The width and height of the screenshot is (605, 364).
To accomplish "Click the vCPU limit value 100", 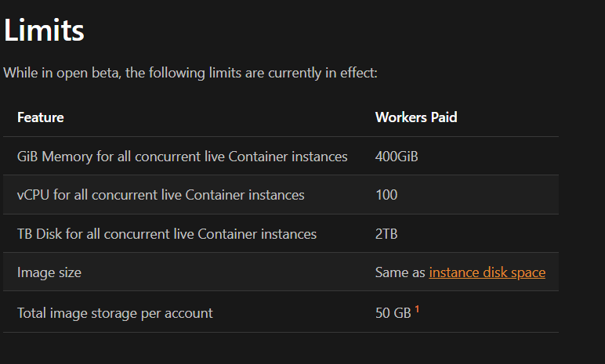I will click(386, 195).
